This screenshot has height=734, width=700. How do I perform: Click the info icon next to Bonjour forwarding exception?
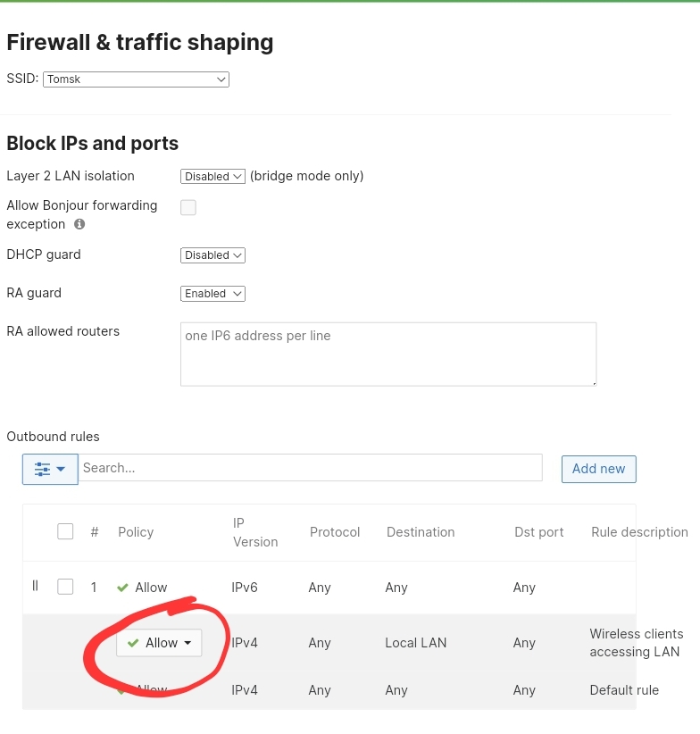click(79, 224)
